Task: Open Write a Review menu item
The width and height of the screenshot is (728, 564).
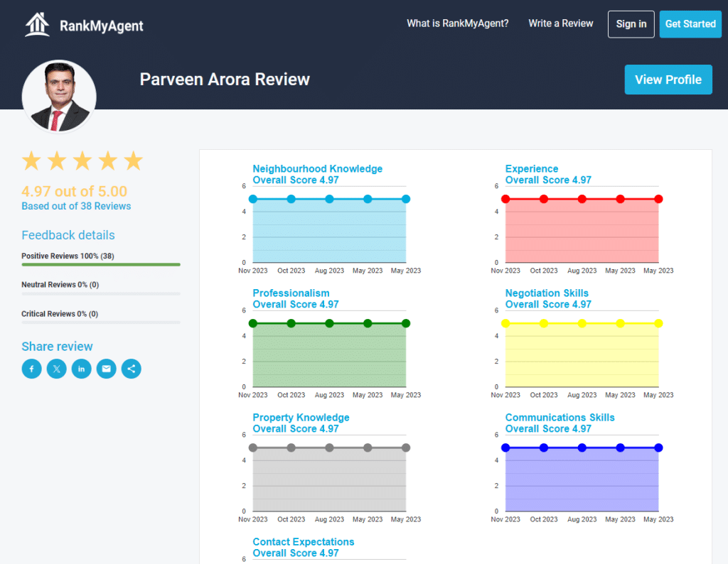Action: 561,23
